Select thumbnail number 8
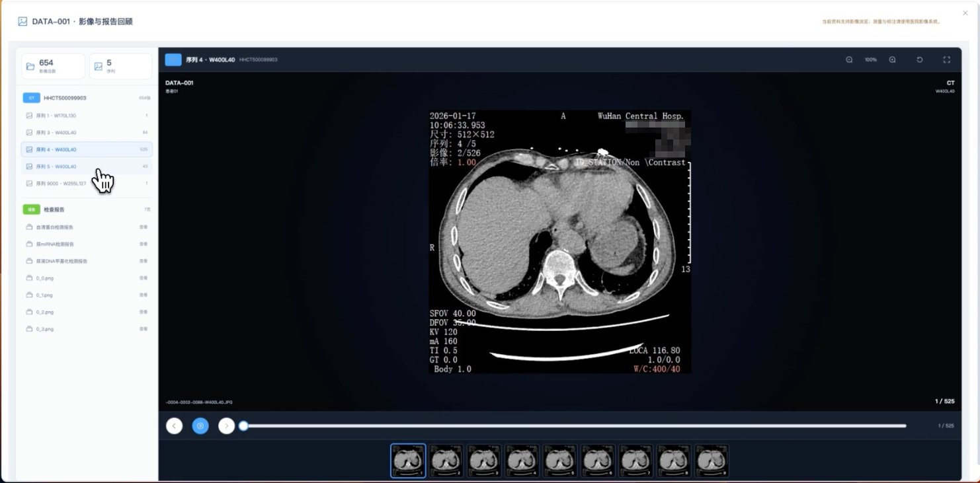This screenshot has width=980, height=483. coord(674,461)
